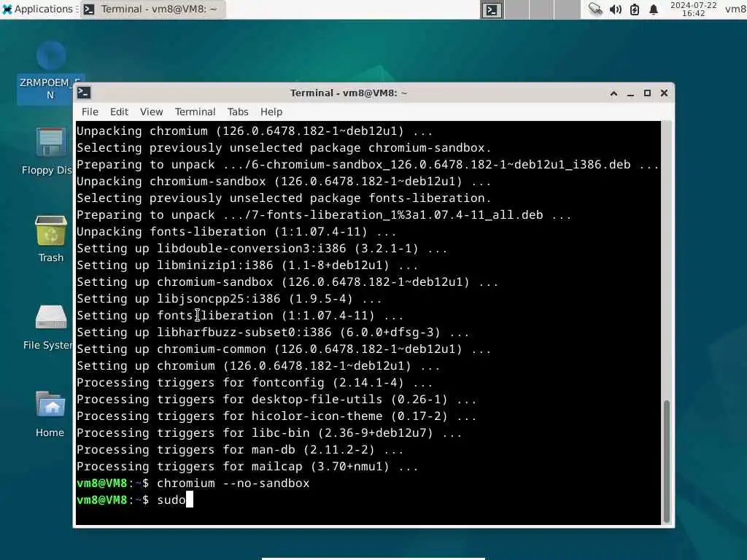Select the Floppy Disk desktop icon
The width and height of the screenshot is (747, 560).
coord(47,152)
